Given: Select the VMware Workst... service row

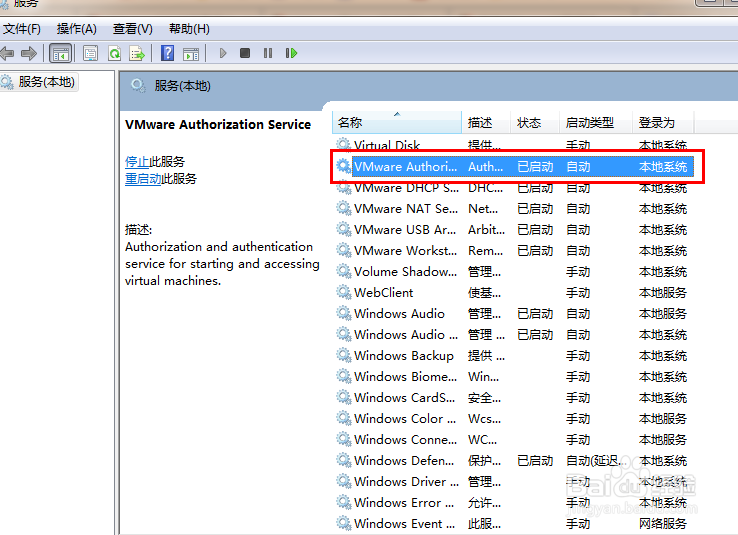Looking at the screenshot, I should point(513,251).
